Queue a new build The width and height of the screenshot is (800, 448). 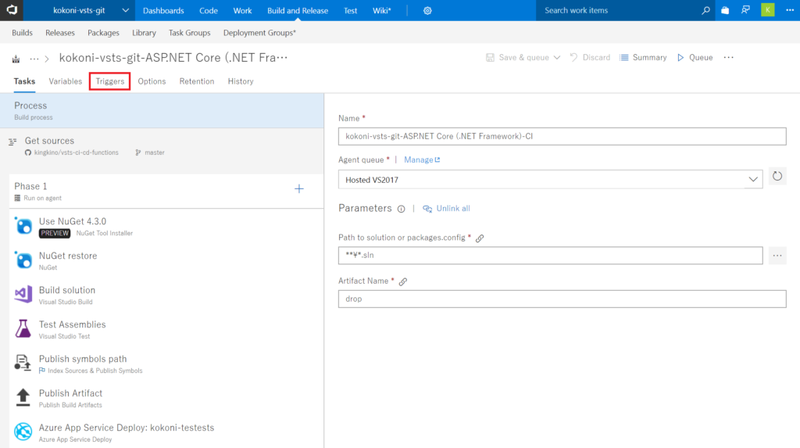695,58
